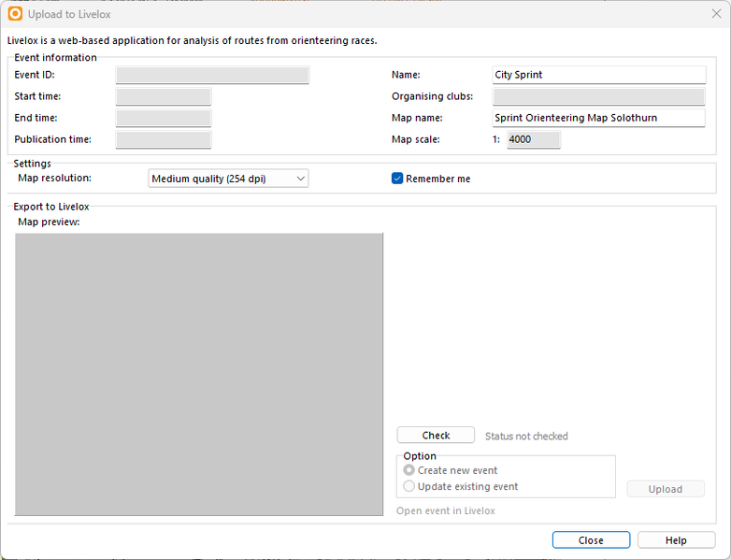Click the Organising clubs field
731x560 pixels.
(x=599, y=96)
